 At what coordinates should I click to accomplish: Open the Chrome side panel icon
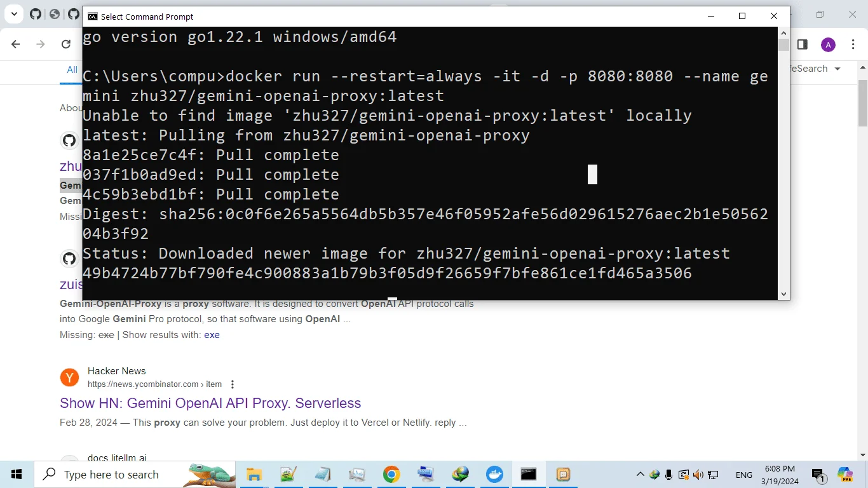click(803, 44)
